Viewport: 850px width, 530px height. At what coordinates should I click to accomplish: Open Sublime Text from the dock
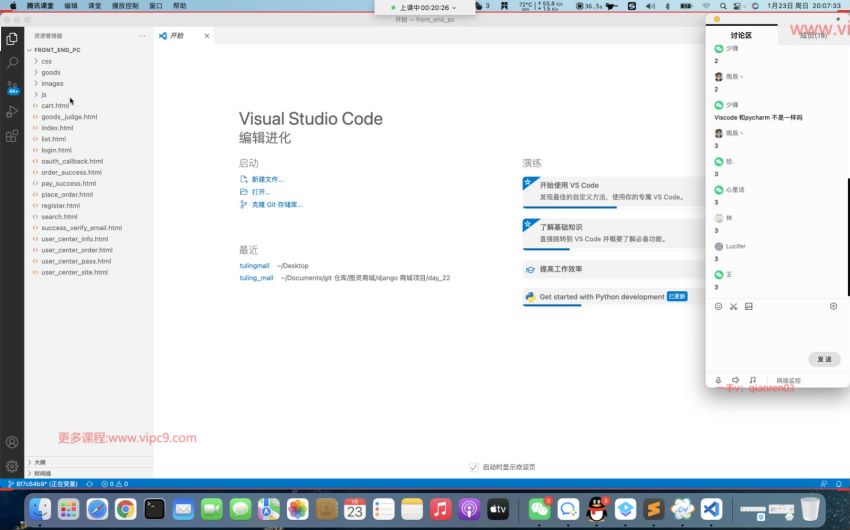point(654,509)
